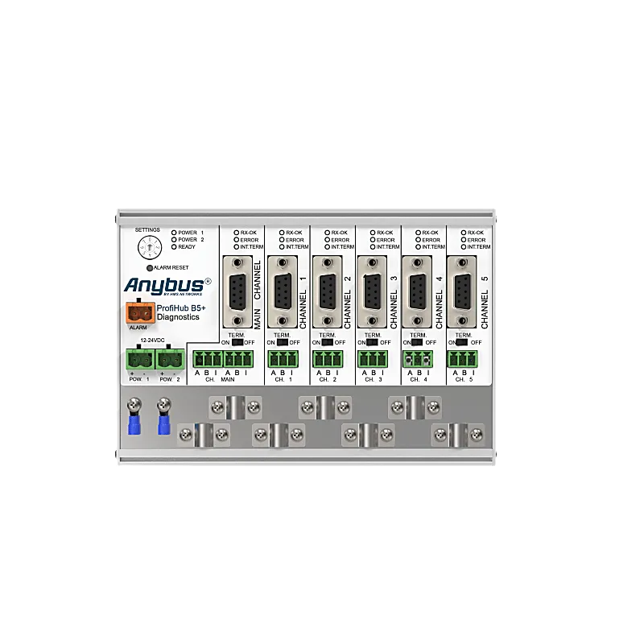Select the CH. 5 green terminal block
644x644 pixels.
tap(462, 359)
